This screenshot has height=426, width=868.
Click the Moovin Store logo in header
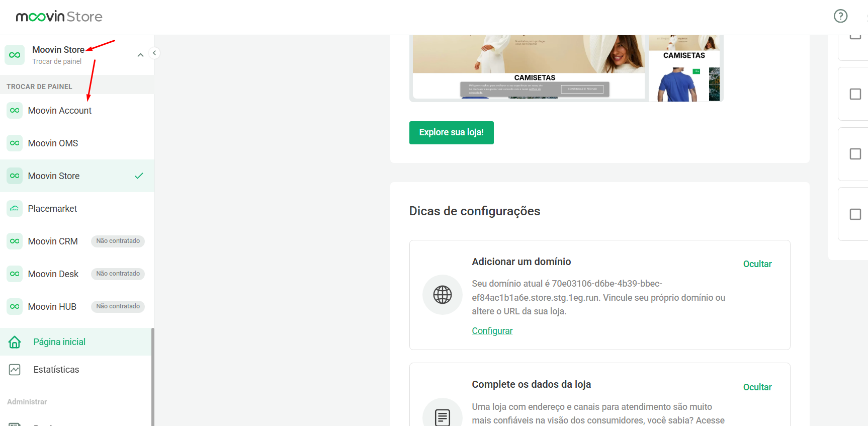tap(59, 17)
